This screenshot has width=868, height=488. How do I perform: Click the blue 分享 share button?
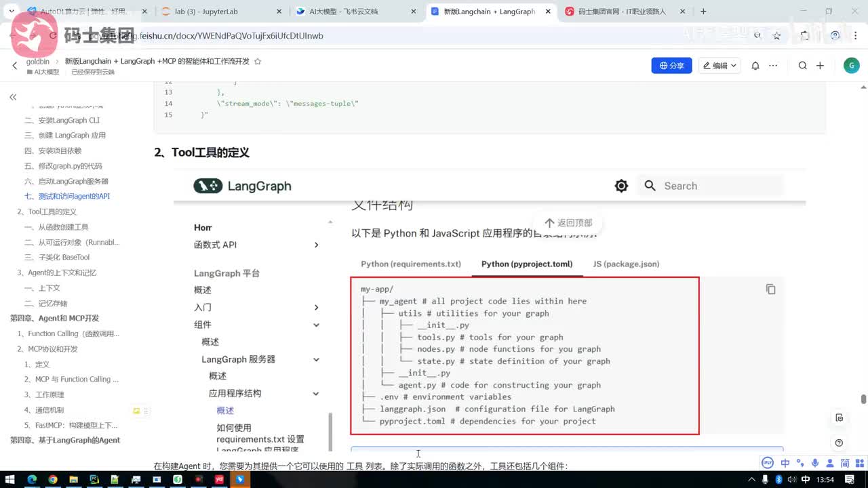(x=671, y=66)
